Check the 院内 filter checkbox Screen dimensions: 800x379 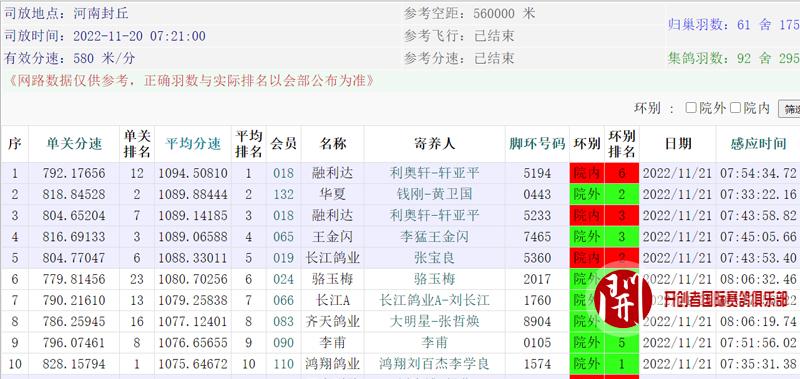(x=735, y=108)
